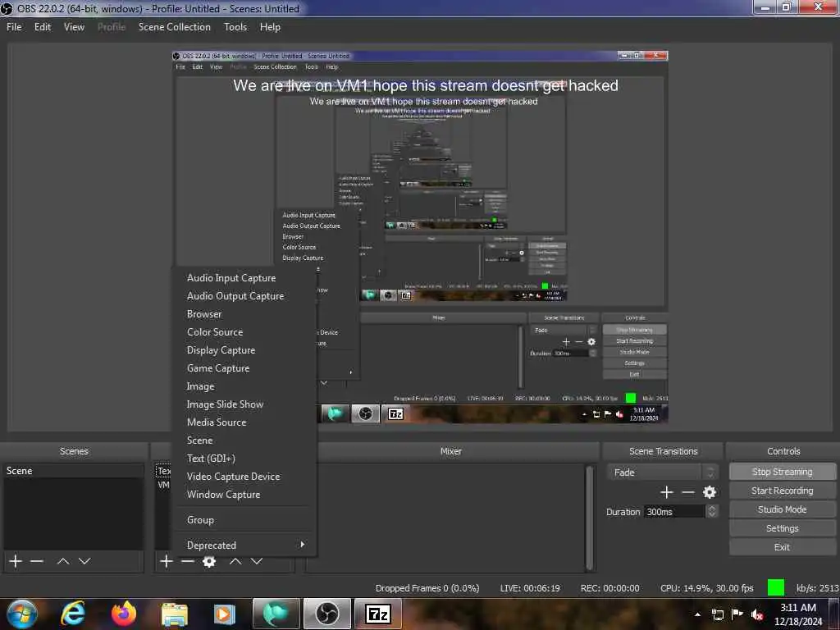Image resolution: width=840 pixels, height=630 pixels.
Task: Open Windows Media Player taskbar icon
Action: point(225,614)
